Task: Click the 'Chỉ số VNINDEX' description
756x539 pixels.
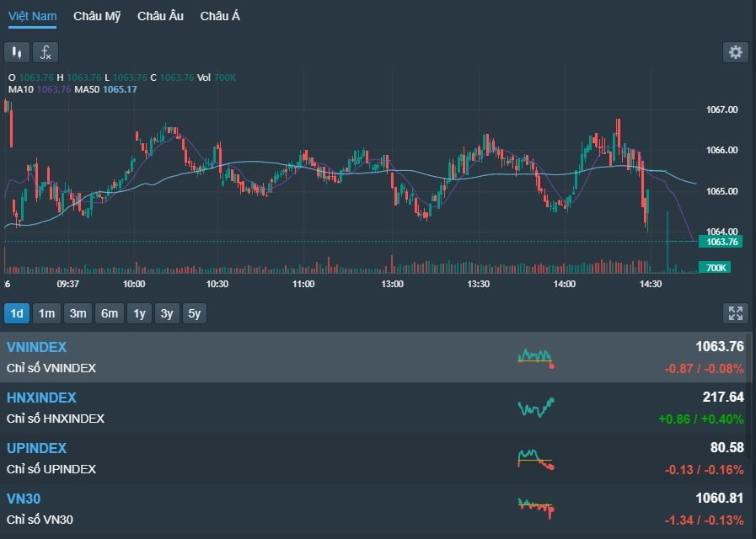Action: tap(51, 368)
